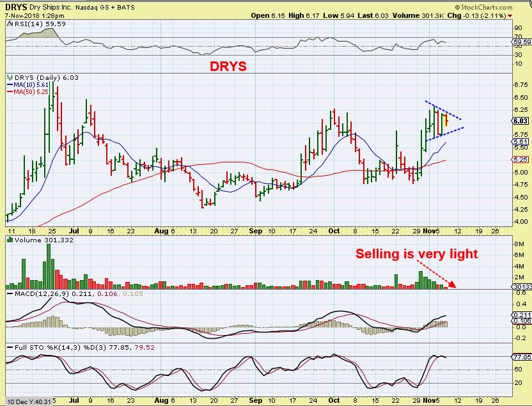The image size is (532, 406).
Task: Click the 5.25 moving-average tag on price axis
Action: pyautogui.click(x=520, y=159)
